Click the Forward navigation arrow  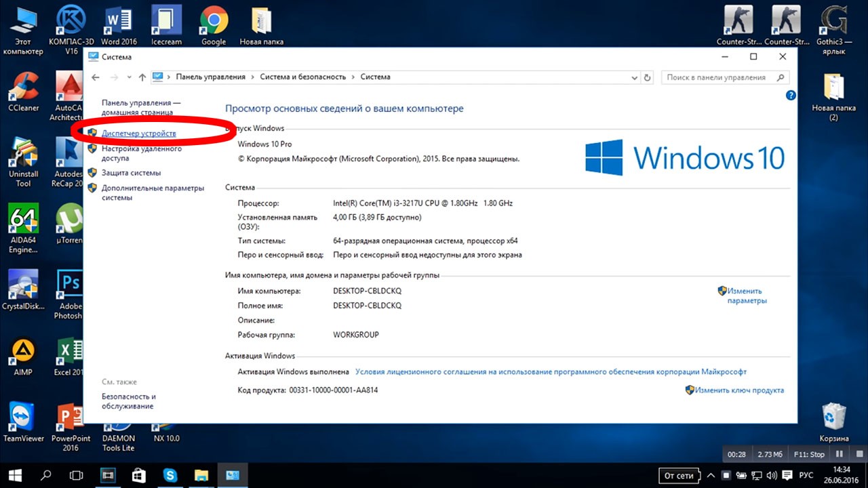[115, 77]
